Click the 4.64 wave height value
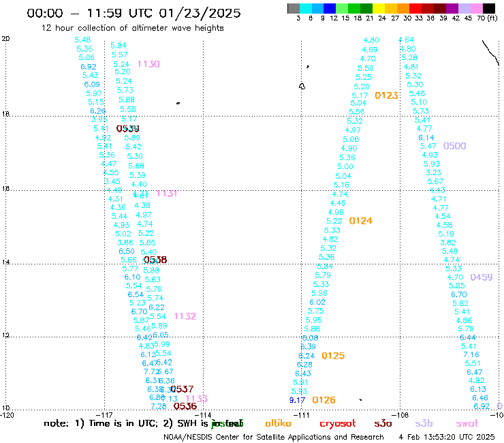504x443 pixels. coord(406,40)
